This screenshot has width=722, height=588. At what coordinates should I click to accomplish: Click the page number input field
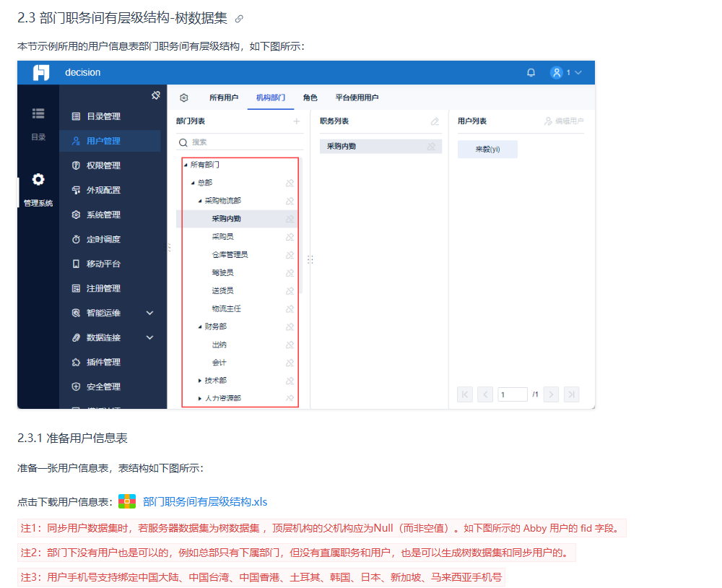click(x=513, y=394)
